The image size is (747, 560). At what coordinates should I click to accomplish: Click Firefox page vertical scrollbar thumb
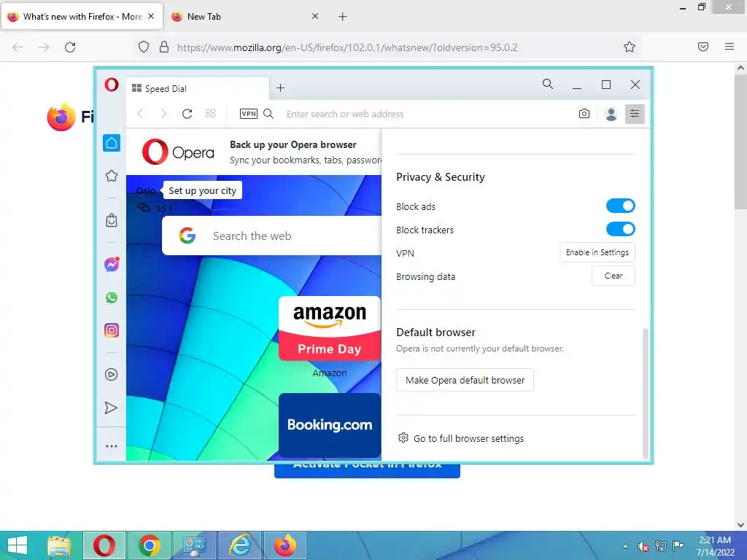(x=740, y=141)
